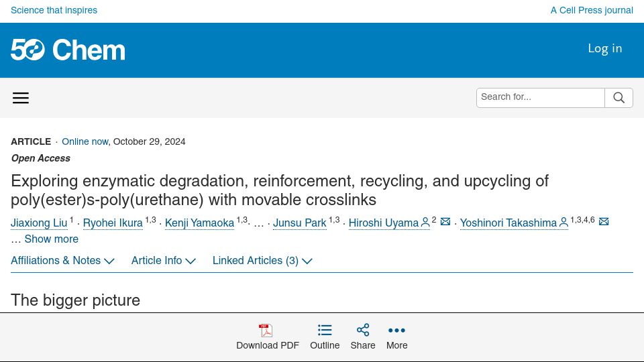Image resolution: width=644 pixels, height=362 pixels.
Task: Log in to the journal site
Action: [x=605, y=48]
